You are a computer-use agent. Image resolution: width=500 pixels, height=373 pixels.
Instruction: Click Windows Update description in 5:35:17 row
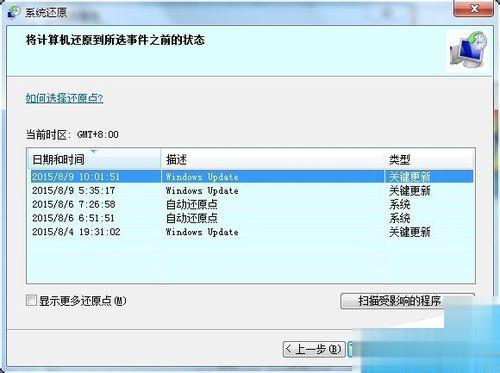coord(202,191)
